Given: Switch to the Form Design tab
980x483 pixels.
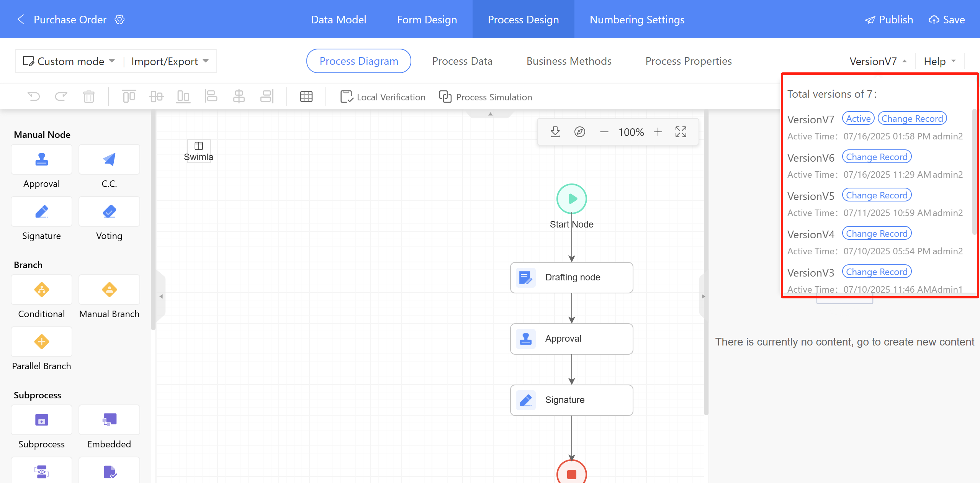Looking at the screenshot, I should coord(427,20).
